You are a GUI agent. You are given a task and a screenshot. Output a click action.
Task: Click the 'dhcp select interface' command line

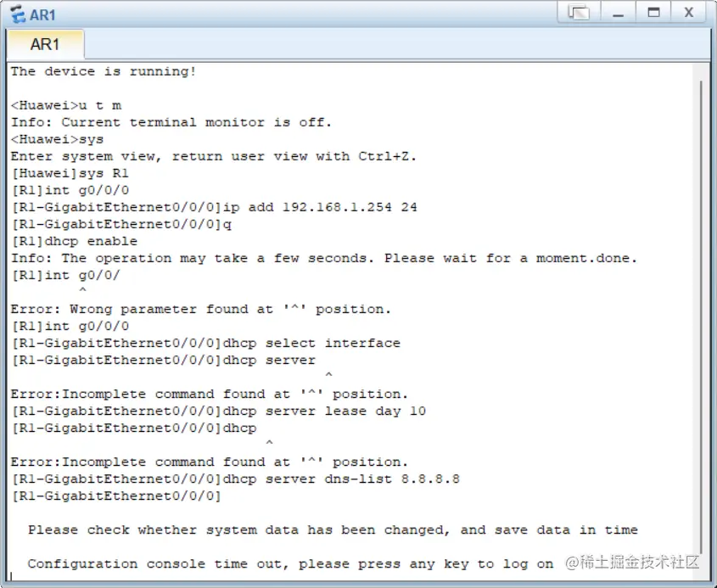pos(206,343)
